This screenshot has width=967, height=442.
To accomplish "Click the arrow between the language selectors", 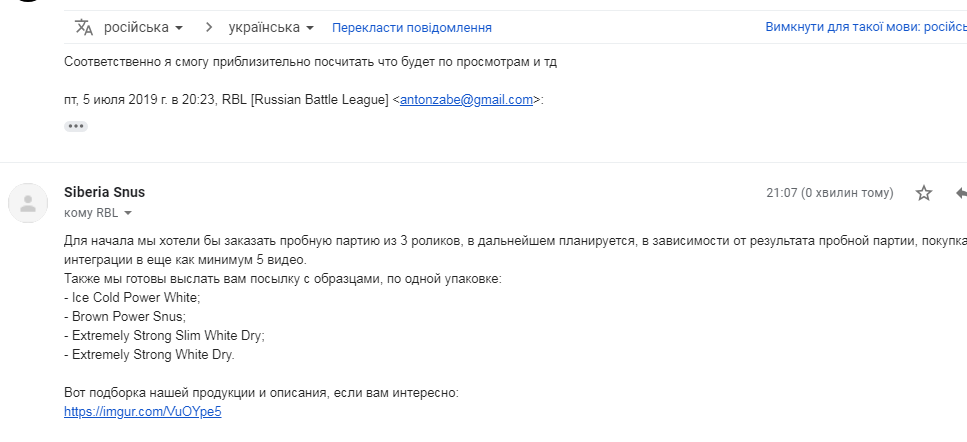I will [x=209, y=27].
